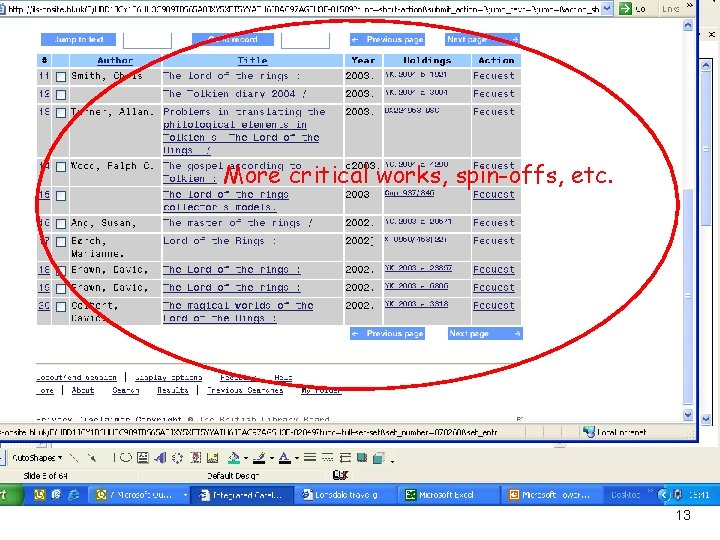Screen dimensions: 720x540
Task: Open Line Style options
Action: (x=310, y=457)
